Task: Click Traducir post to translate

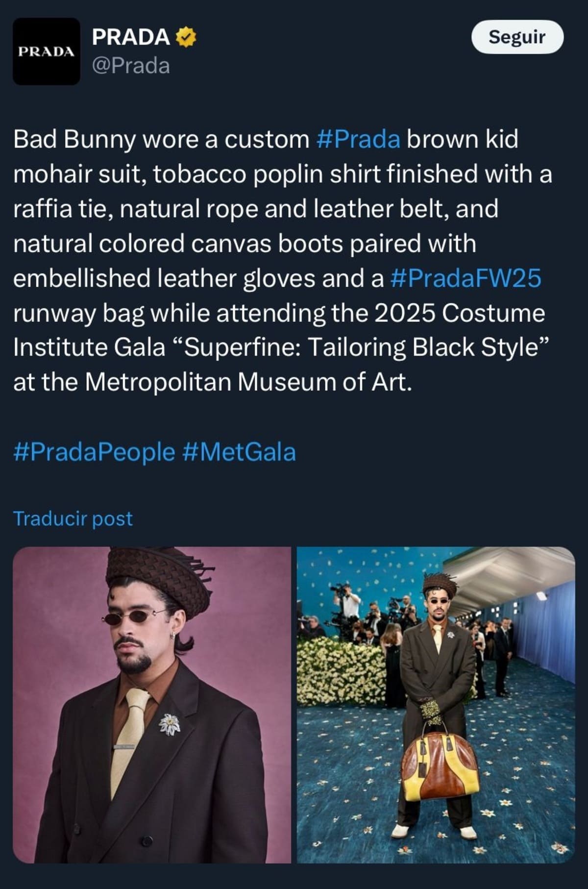Action: (x=73, y=519)
